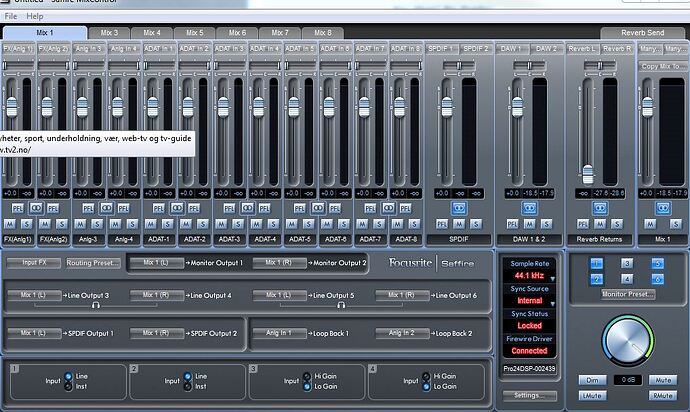Click the headphone icon under Line Output 3/4
Viewport: 690px width, 412px height.
(x=96, y=305)
